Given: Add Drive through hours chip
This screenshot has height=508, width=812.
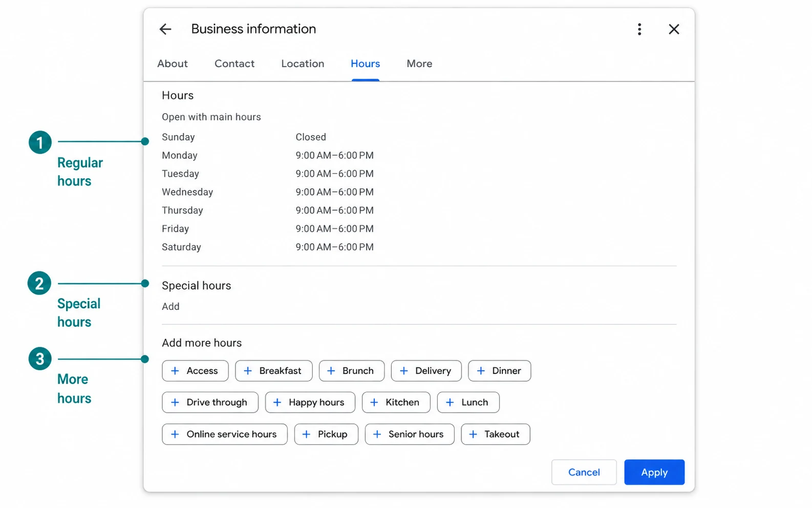Looking at the screenshot, I should tap(210, 403).
